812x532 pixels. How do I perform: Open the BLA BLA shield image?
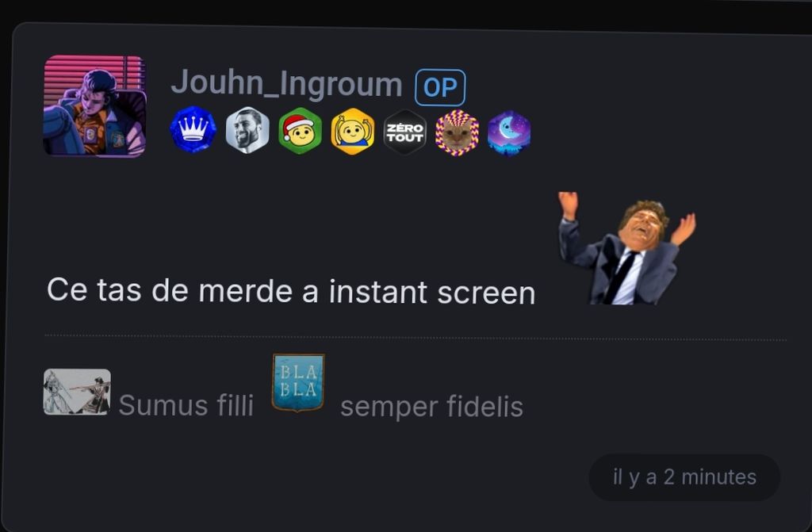point(298,383)
